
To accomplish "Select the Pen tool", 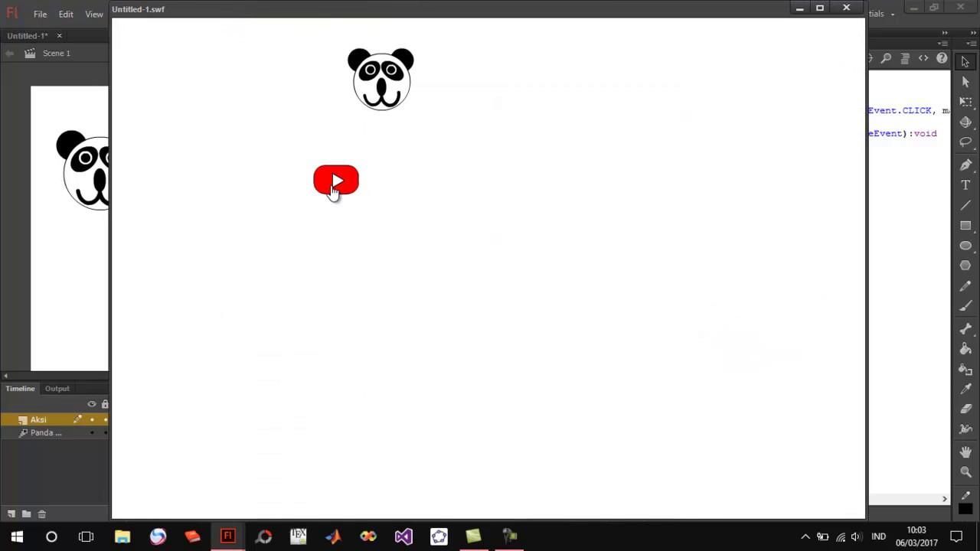I will pyautogui.click(x=965, y=165).
